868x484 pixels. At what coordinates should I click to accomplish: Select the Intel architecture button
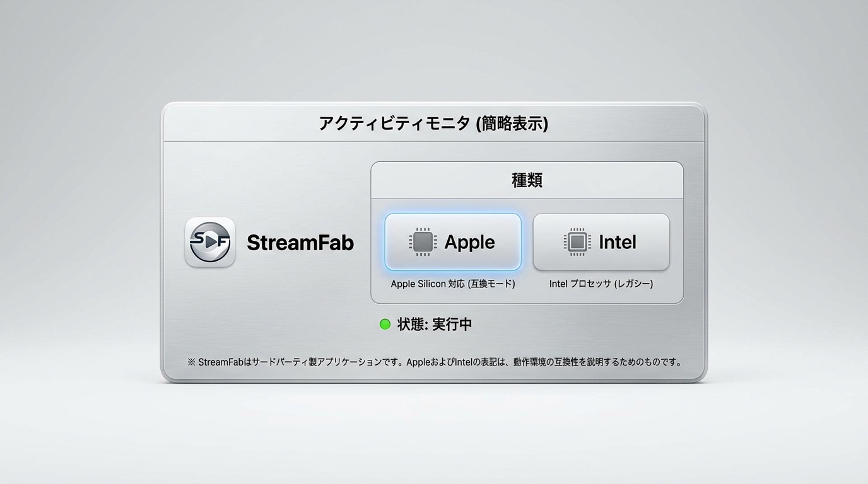(x=601, y=242)
